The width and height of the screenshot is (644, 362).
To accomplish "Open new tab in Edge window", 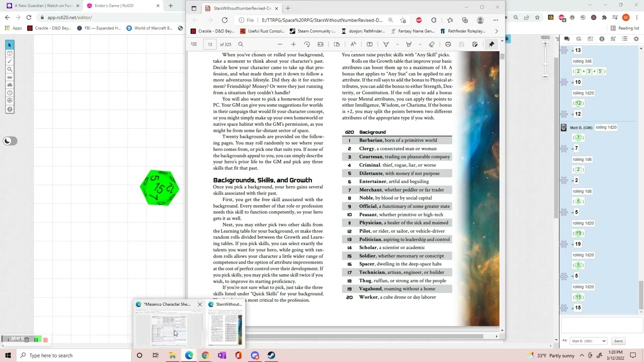I will (288, 8).
